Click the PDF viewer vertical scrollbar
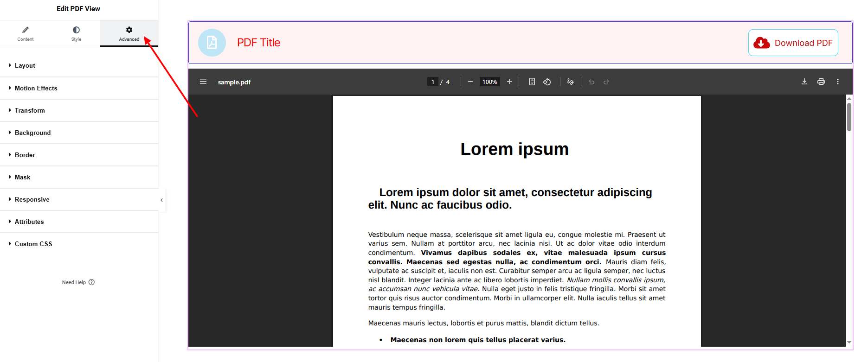 (849, 117)
